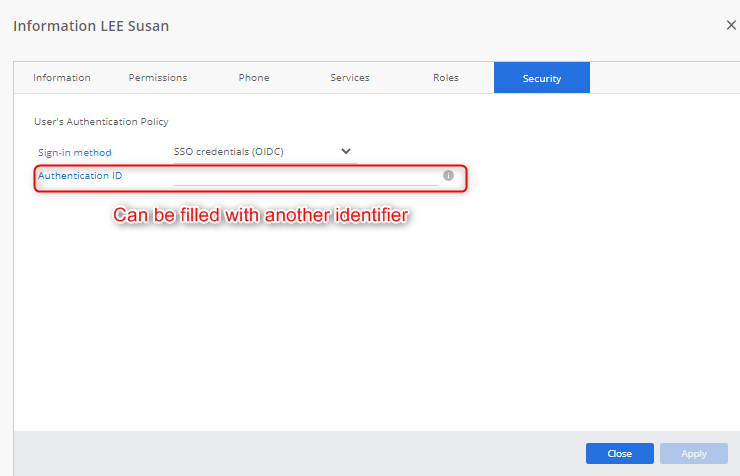Show the Services tab
This screenshot has width=740, height=476.
click(350, 78)
